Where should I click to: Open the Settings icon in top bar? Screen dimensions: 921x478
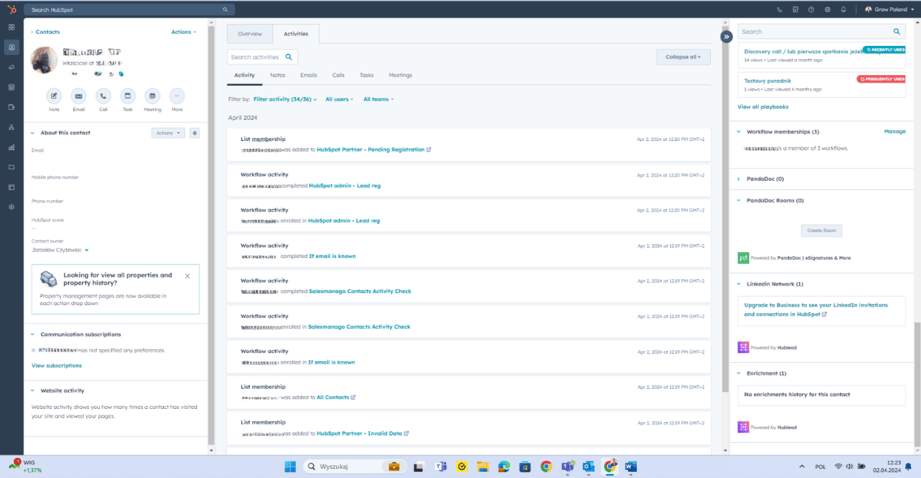tap(828, 9)
